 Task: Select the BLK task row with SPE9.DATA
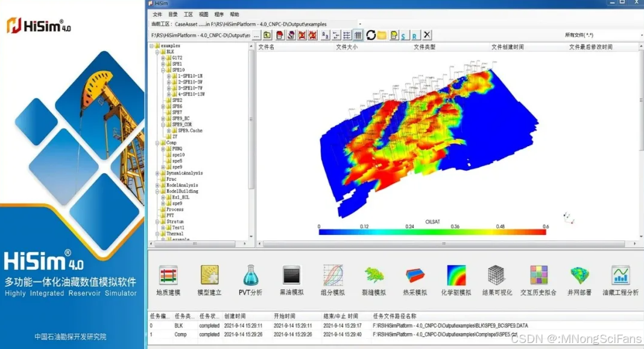coord(396,325)
